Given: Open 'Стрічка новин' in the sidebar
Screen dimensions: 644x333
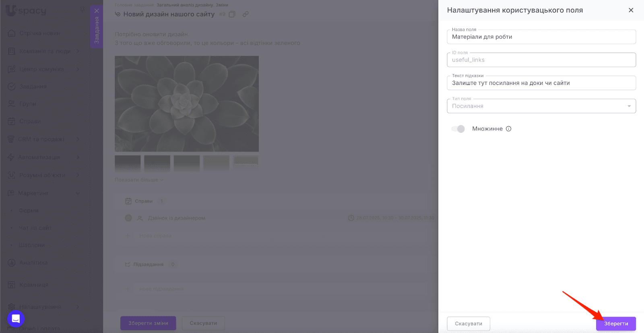Looking at the screenshot, I should (x=39, y=33).
